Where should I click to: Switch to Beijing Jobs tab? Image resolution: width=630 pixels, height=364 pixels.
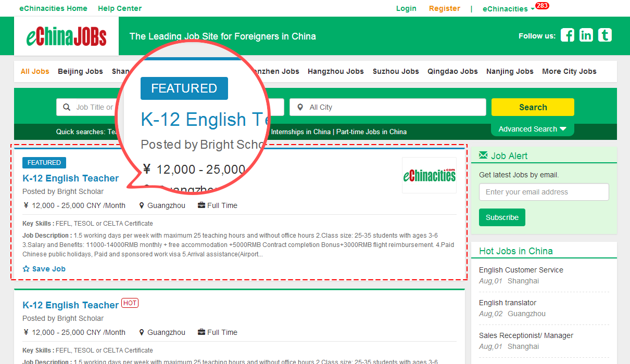point(80,71)
